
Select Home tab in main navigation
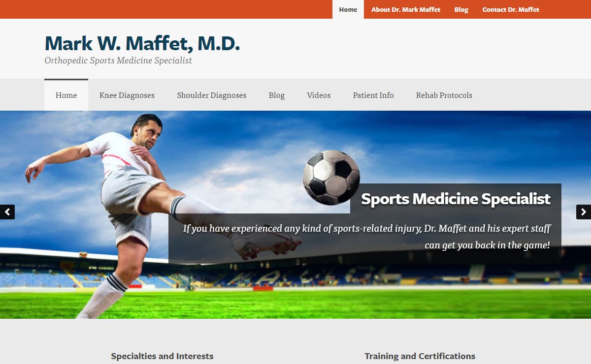pyautogui.click(x=66, y=95)
